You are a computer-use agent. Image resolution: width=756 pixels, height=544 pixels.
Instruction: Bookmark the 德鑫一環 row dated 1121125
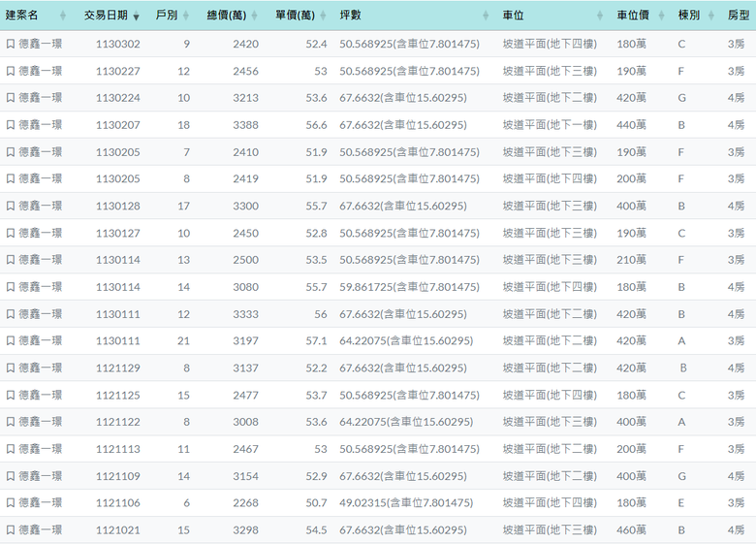pos(11,395)
